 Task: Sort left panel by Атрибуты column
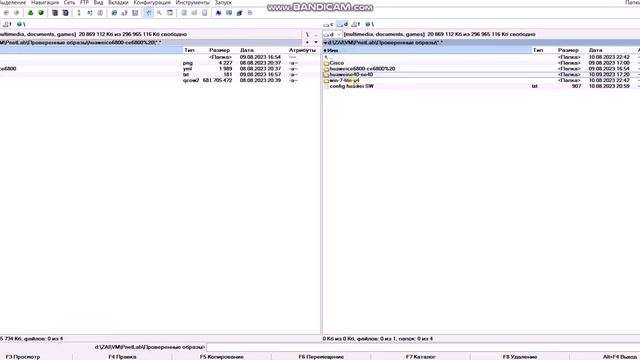(302, 50)
